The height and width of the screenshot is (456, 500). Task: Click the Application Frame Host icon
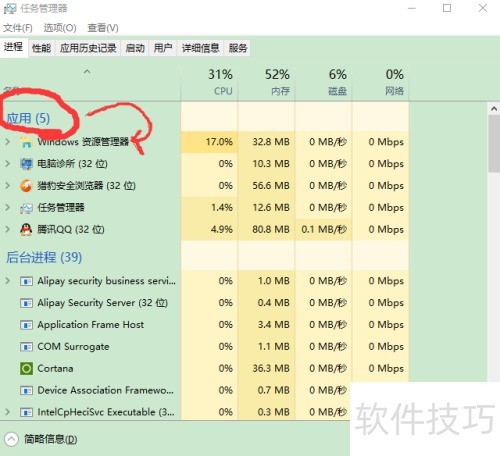pyautogui.click(x=26, y=325)
